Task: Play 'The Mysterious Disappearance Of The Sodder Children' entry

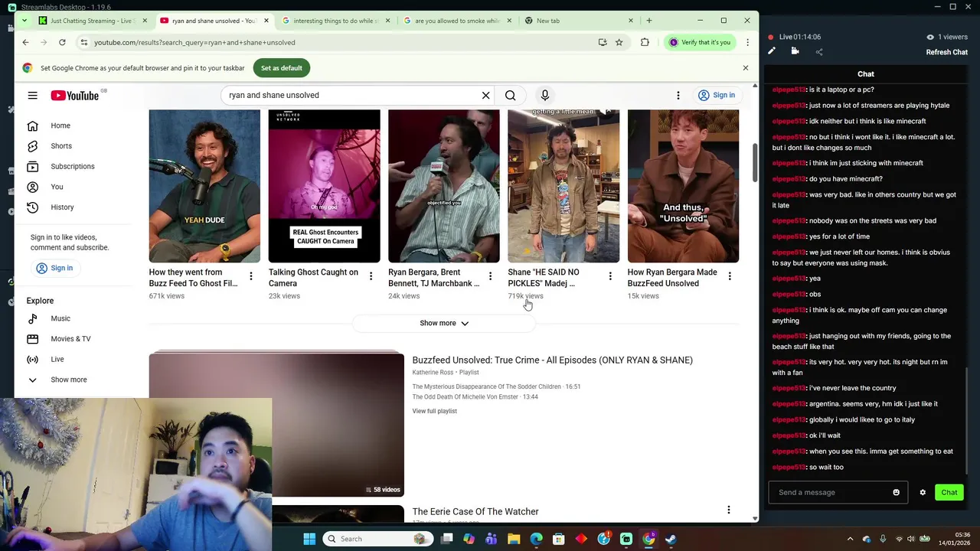Action: (x=496, y=386)
